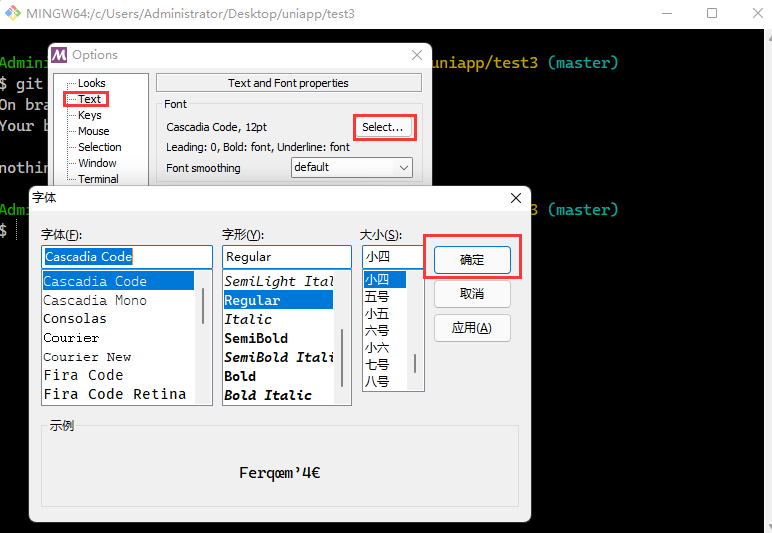Choose SemiBold Italic style
Image resolution: width=772 pixels, height=533 pixels.
tap(278, 357)
